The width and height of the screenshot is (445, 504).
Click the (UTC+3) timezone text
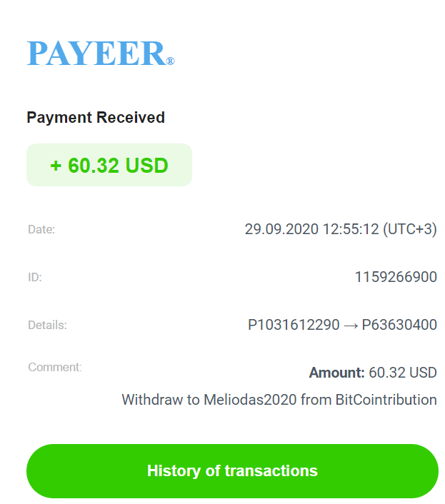tap(410, 229)
